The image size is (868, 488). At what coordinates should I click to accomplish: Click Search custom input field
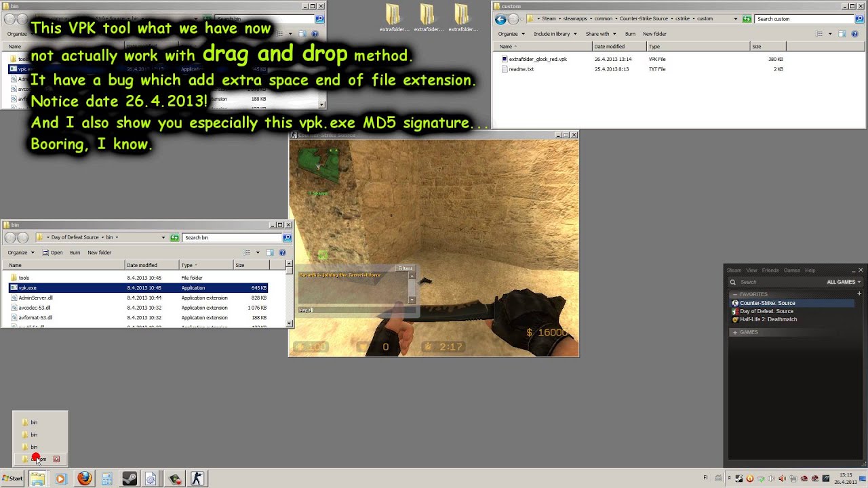(804, 19)
